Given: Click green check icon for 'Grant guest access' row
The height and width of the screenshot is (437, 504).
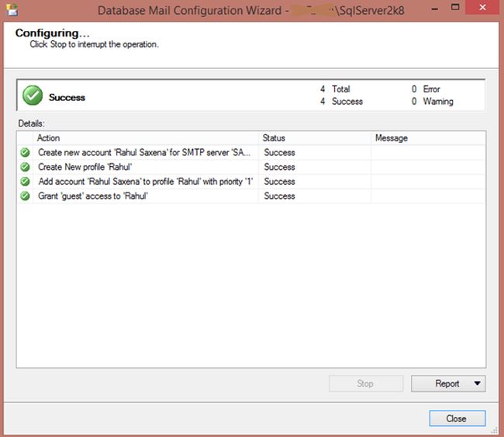Looking at the screenshot, I should point(25,196).
